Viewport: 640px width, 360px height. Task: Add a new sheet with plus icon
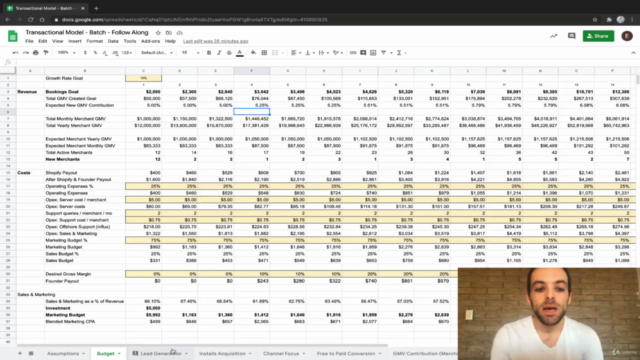tap(20, 353)
